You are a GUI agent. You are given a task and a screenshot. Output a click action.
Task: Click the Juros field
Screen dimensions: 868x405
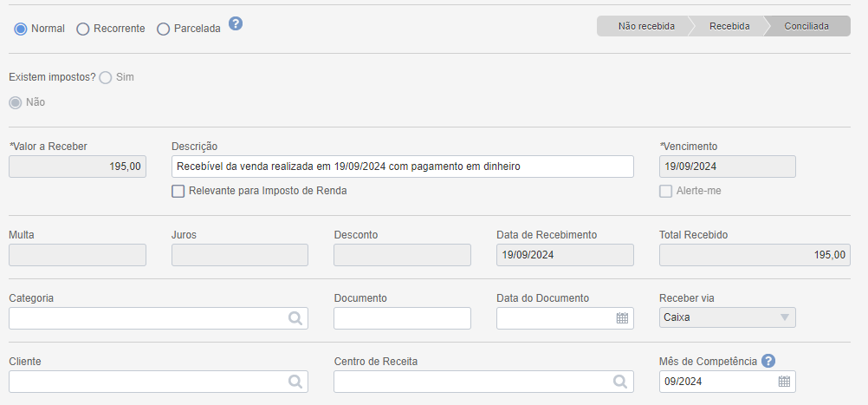click(x=240, y=255)
